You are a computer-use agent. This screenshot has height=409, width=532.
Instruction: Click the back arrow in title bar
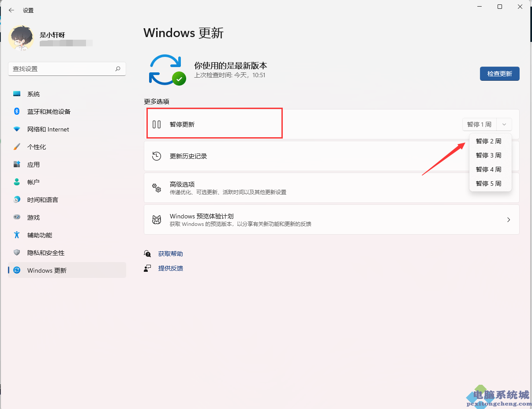point(11,10)
